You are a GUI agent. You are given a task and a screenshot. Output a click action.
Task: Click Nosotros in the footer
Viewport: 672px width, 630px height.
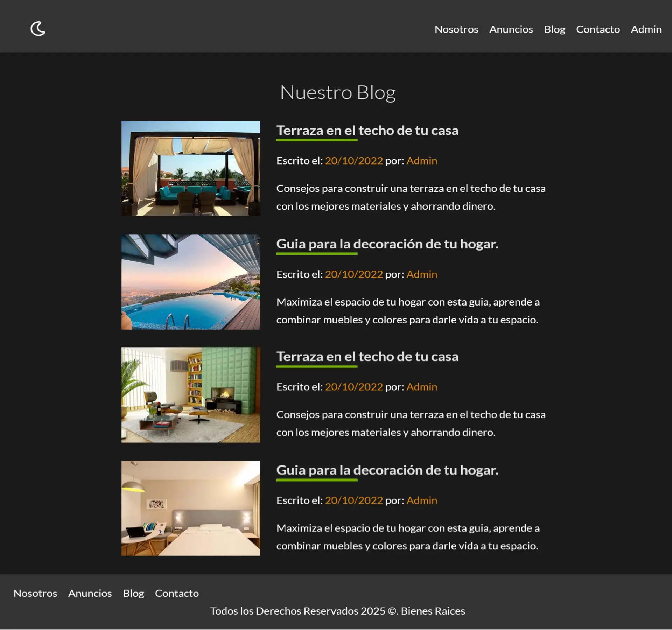(35, 593)
